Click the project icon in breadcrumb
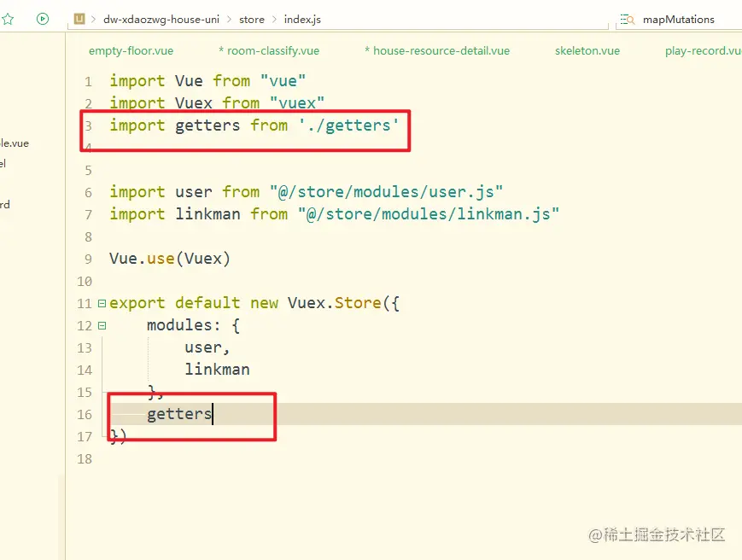742x560 pixels. click(79, 19)
